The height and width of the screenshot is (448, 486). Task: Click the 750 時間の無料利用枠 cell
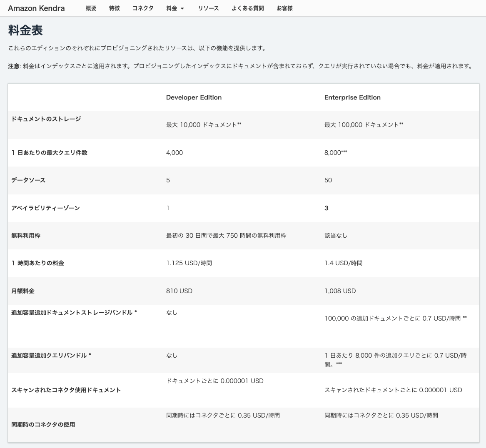[x=226, y=236]
